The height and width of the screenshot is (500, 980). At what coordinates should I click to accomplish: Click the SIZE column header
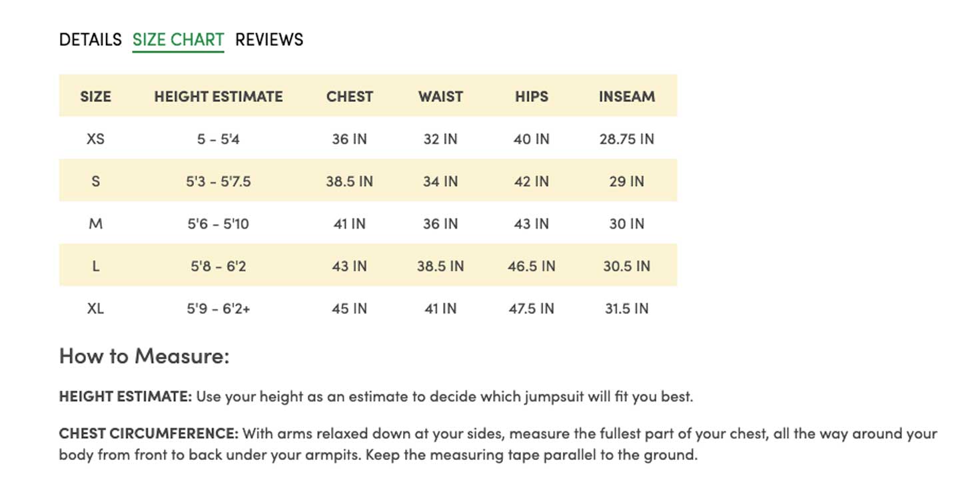[96, 97]
